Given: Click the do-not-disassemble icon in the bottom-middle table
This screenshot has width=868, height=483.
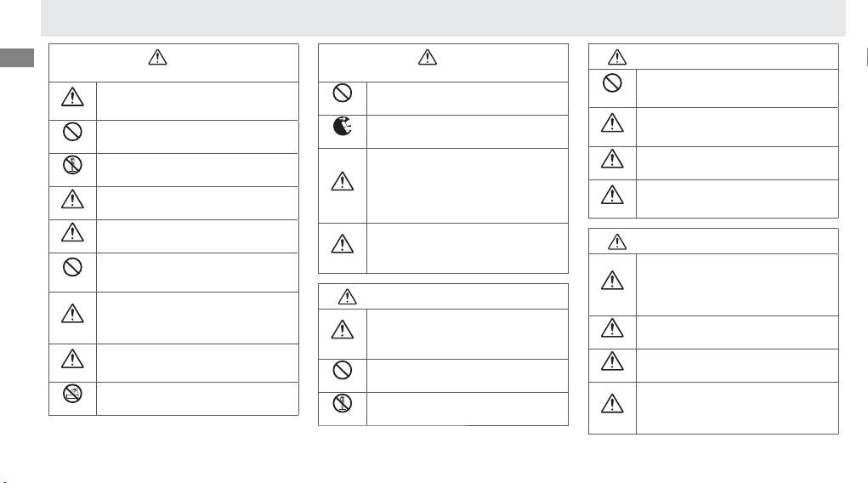Looking at the screenshot, I should 343,405.
